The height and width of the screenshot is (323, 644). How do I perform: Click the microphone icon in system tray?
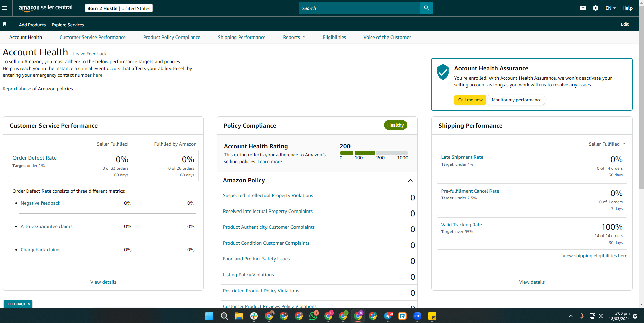pyautogui.click(x=582, y=316)
